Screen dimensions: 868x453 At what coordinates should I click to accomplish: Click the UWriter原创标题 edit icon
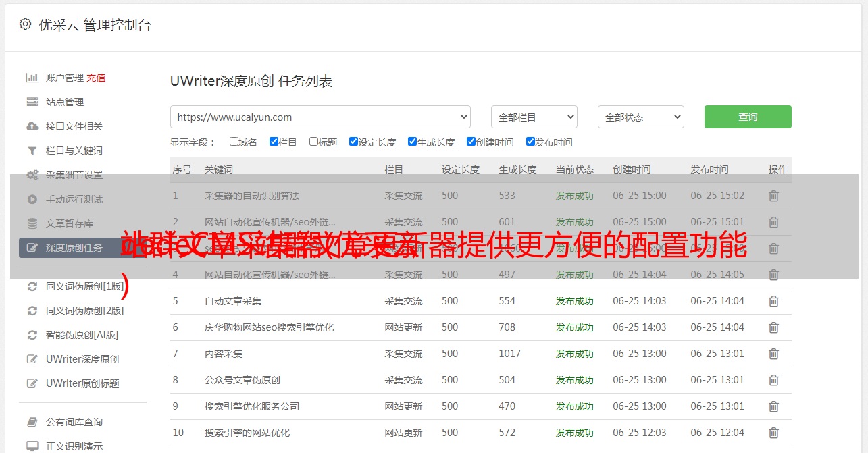click(32, 383)
